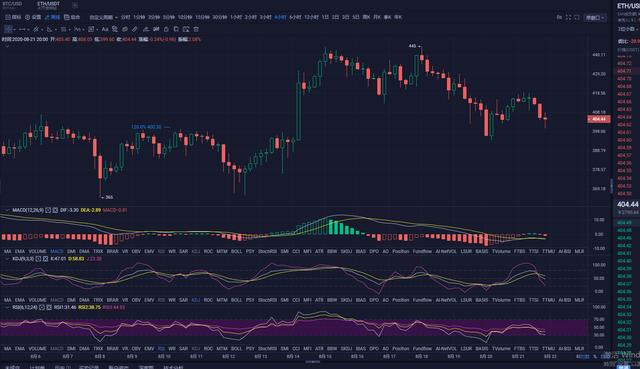Click the 445 high price marker
640x369 pixels.
pyautogui.click(x=412, y=46)
